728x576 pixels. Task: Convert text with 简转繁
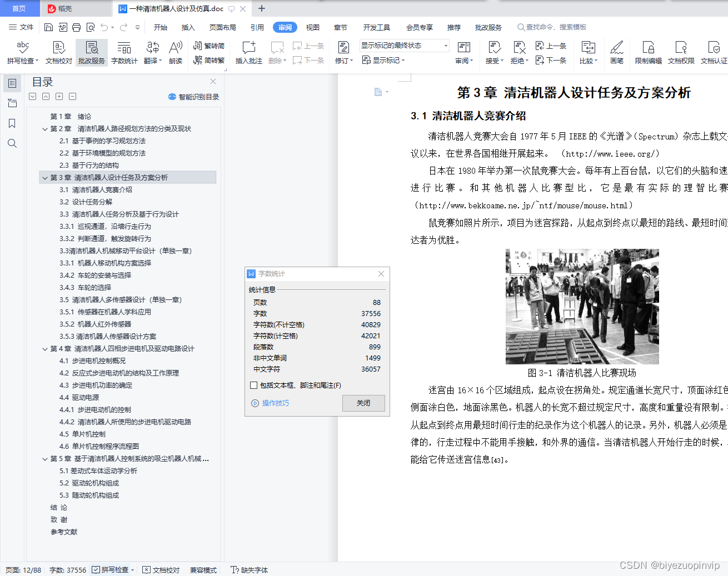[x=209, y=60]
